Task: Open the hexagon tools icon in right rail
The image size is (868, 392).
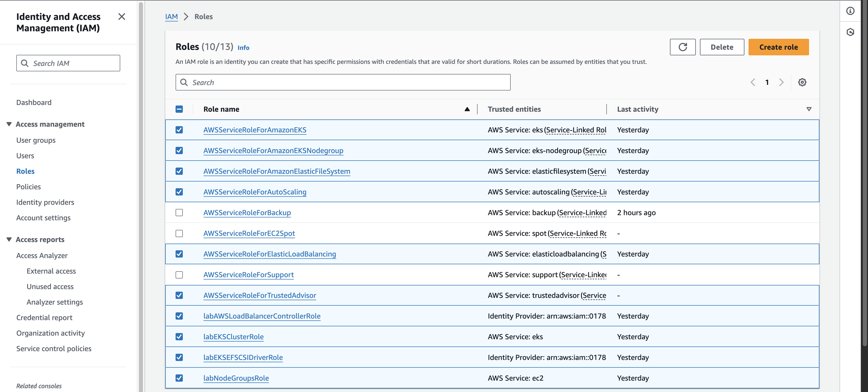Action: pos(850,32)
